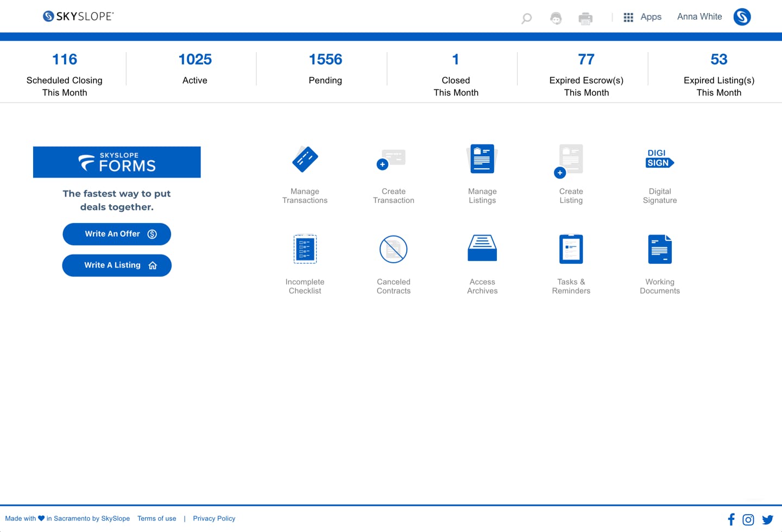
Task: Open the DigiSign Digital Signature icon
Action: pyautogui.click(x=660, y=159)
